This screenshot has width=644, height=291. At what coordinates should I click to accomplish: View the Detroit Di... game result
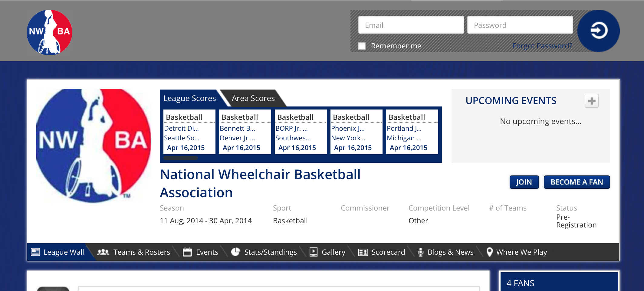pyautogui.click(x=182, y=128)
